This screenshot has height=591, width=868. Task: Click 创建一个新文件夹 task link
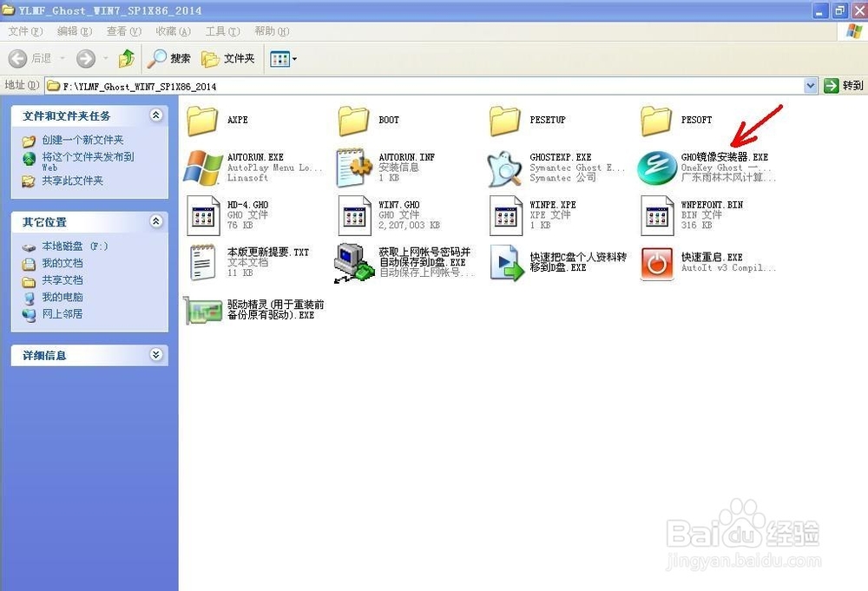pyautogui.click(x=82, y=140)
